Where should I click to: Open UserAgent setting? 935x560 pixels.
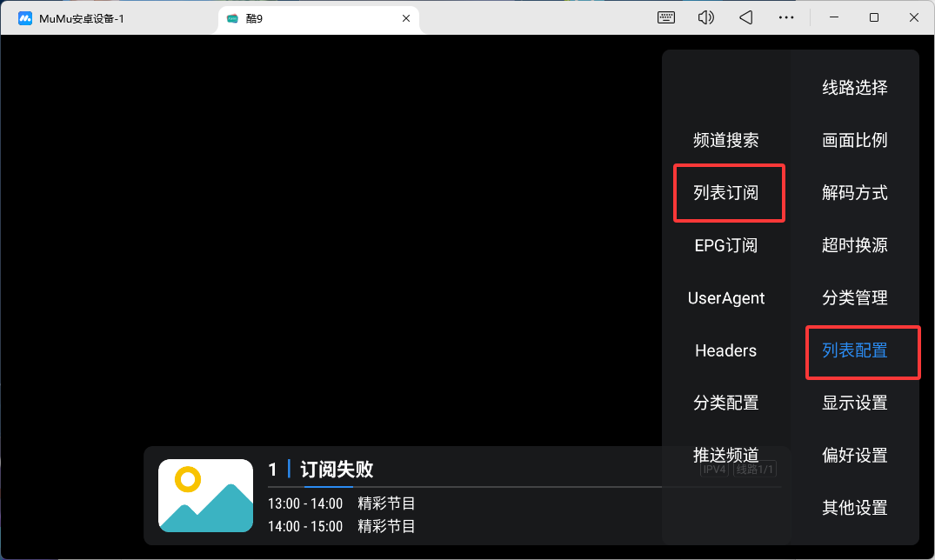(725, 297)
